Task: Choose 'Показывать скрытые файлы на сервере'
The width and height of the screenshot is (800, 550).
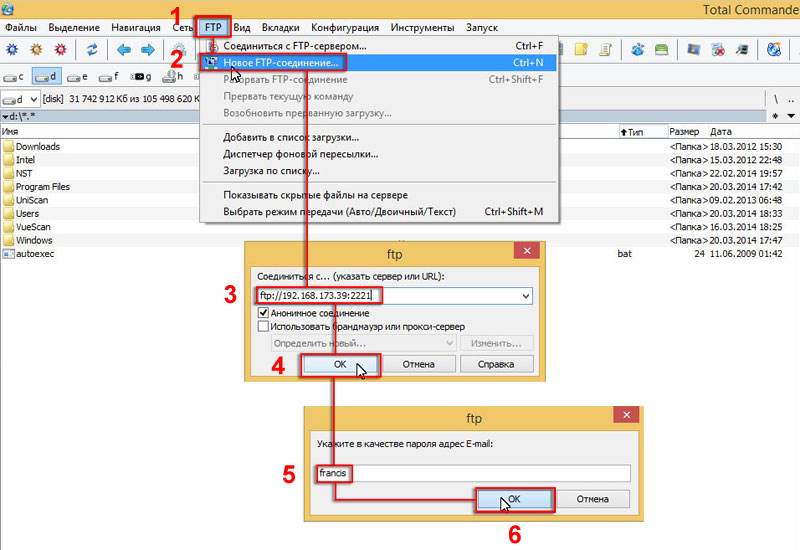Action: tap(379, 195)
